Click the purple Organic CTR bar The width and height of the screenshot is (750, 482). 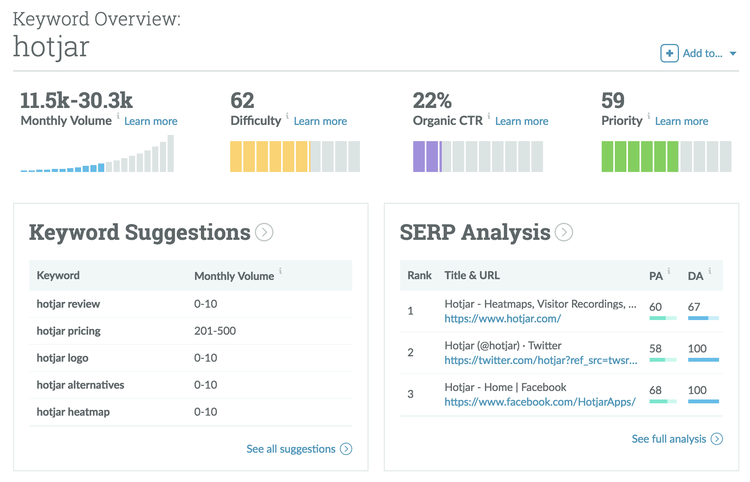click(x=478, y=156)
